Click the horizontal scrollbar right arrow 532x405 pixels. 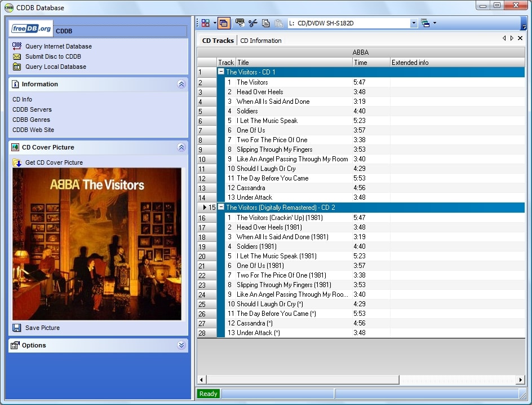(x=521, y=380)
